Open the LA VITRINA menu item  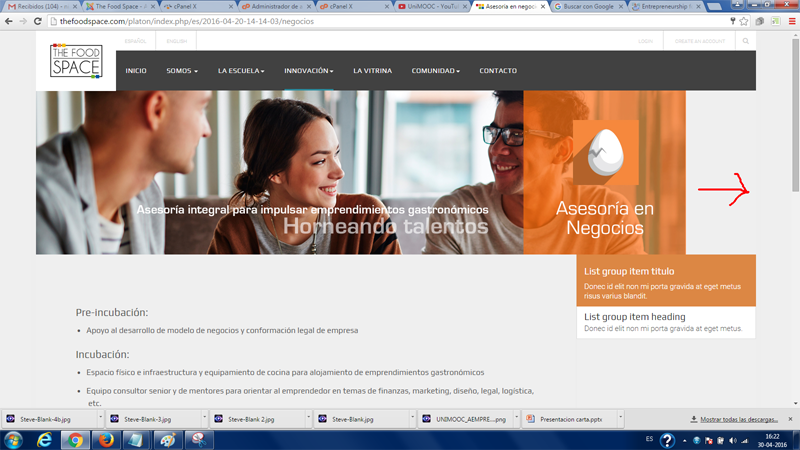372,71
